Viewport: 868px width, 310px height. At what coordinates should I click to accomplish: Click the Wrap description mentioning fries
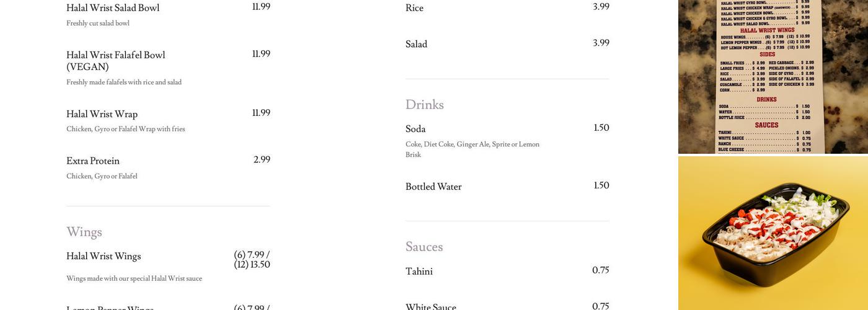126,129
